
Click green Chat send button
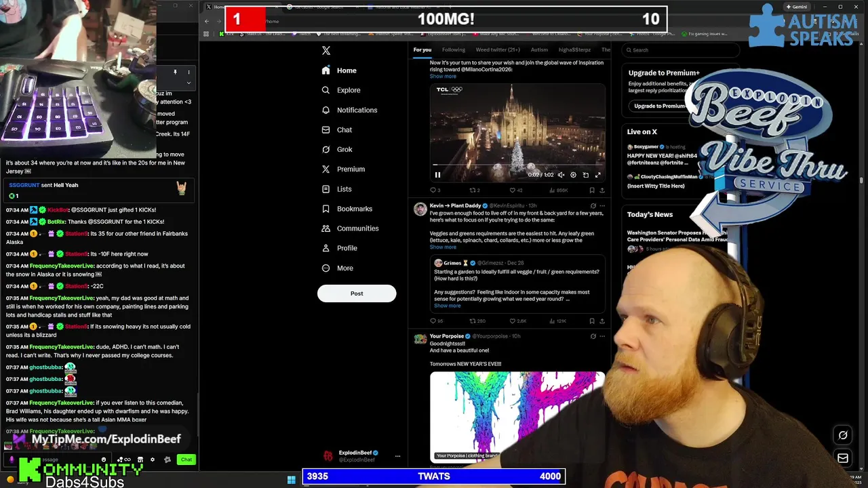point(186,460)
